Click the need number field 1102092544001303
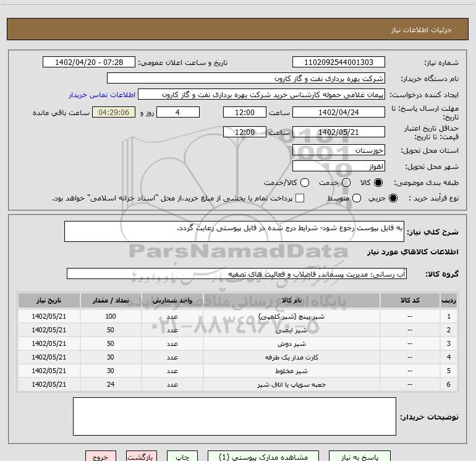Viewport: 476px width, 461px height. pos(339,62)
